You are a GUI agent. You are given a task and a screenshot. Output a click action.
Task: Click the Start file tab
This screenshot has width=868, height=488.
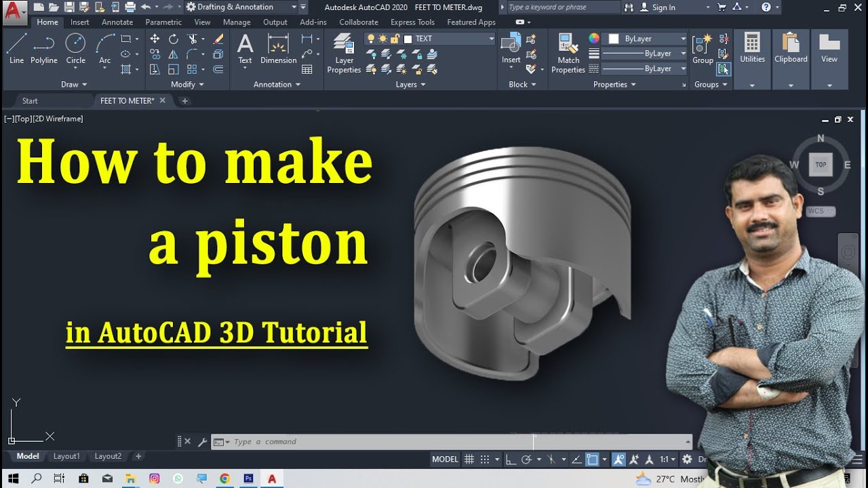click(x=30, y=101)
